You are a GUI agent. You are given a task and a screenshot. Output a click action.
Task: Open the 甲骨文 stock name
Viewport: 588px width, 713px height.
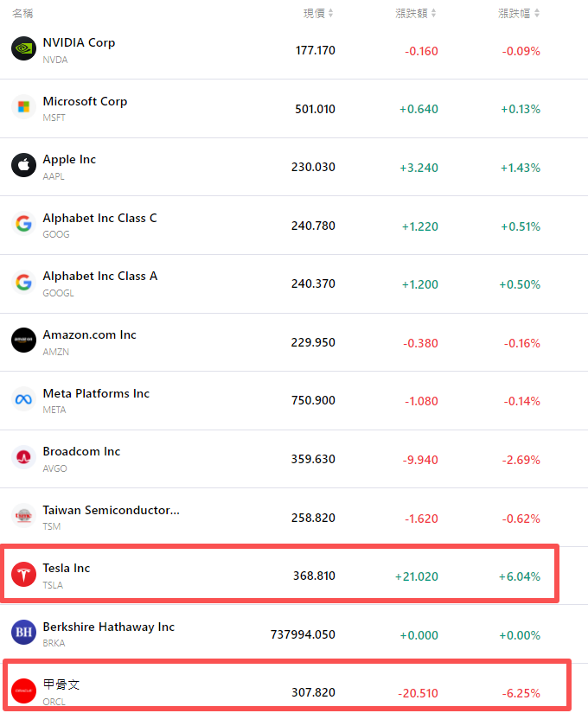click(61, 684)
